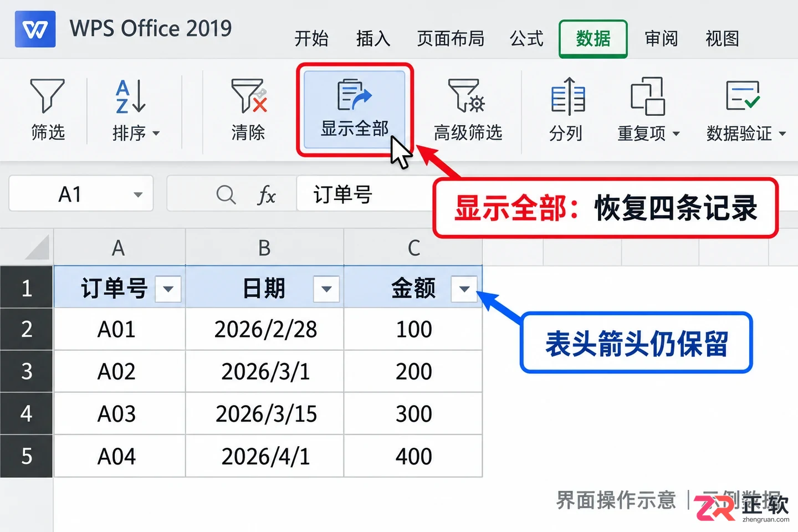
Task: Select column C header
Action: tap(413, 247)
